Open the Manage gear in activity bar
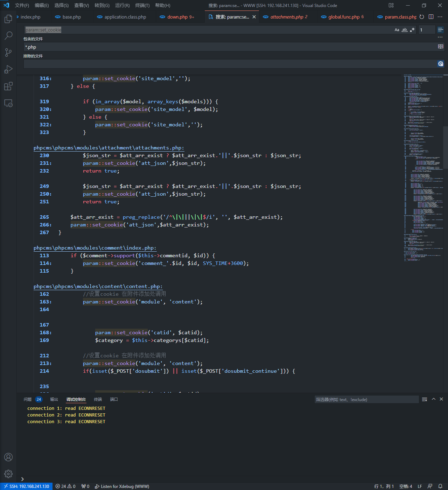448x490 pixels. click(x=8, y=474)
